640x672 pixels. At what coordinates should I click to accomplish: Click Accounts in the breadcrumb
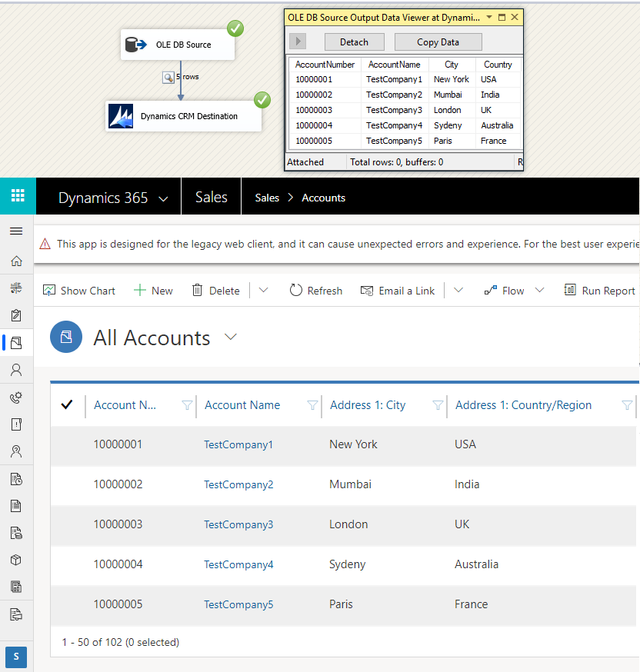323,198
